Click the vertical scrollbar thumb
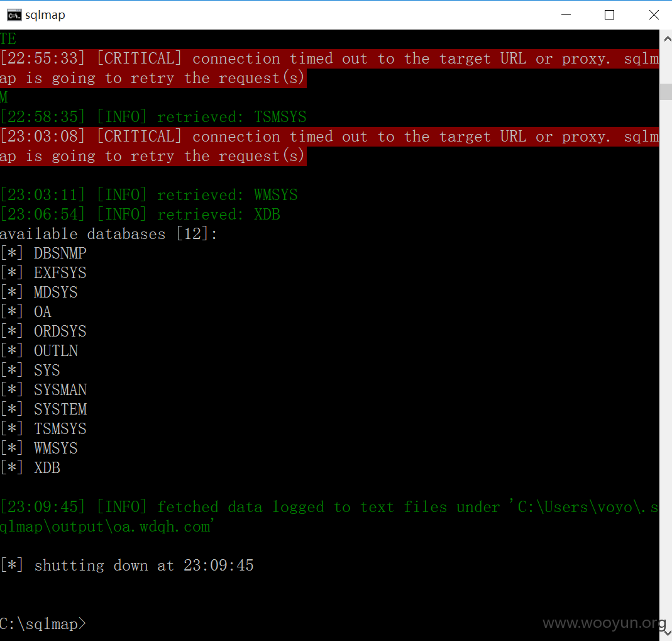672x641 pixels. pos(666,92)
